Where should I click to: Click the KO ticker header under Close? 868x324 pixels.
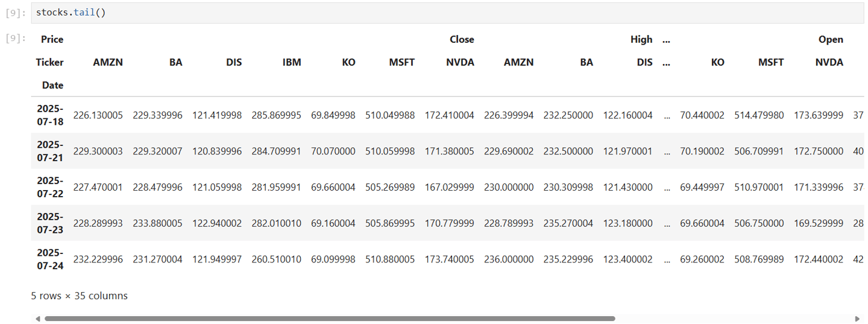pos(348,62)
